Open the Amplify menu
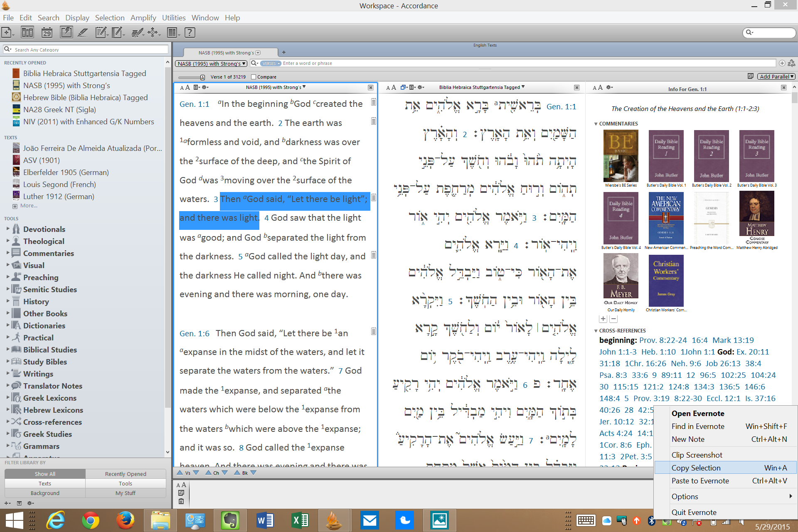This screenshot has width=798, height=532. tap(143, 18)
